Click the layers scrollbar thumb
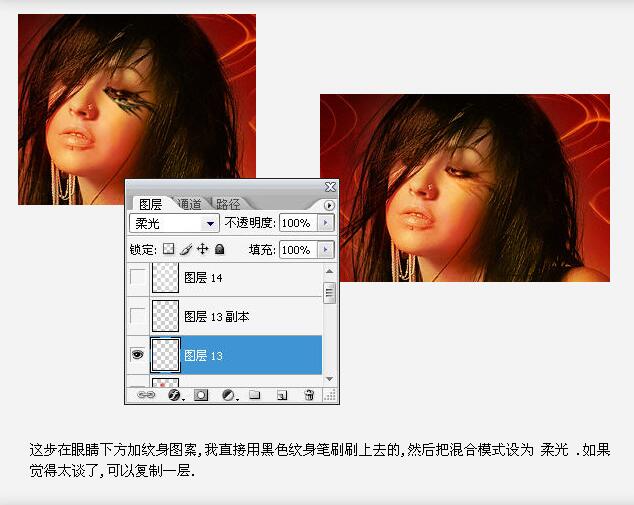This screenshot has height=505, width=634. point(330,293)
